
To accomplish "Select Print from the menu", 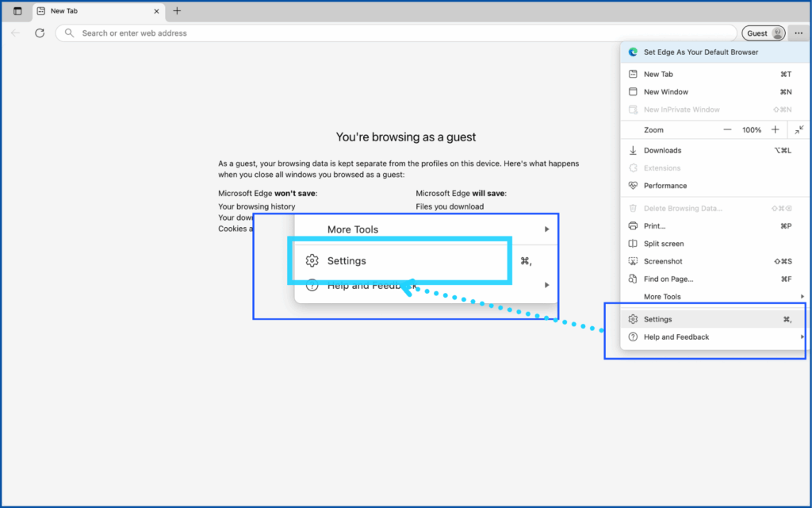I will tap(654, 226).
